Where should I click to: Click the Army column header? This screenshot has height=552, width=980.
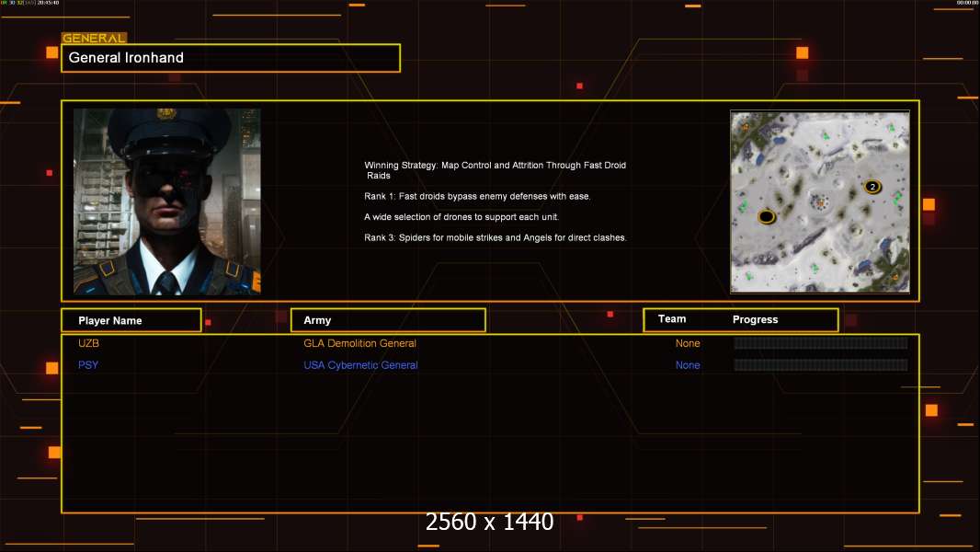pyautogui.click(x=387, y=320)
